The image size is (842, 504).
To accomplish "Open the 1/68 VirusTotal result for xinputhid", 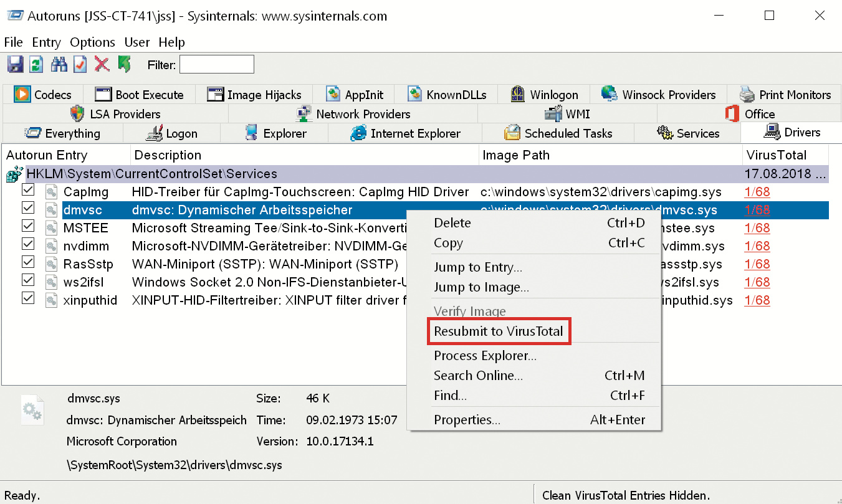I will click(757, 301).
